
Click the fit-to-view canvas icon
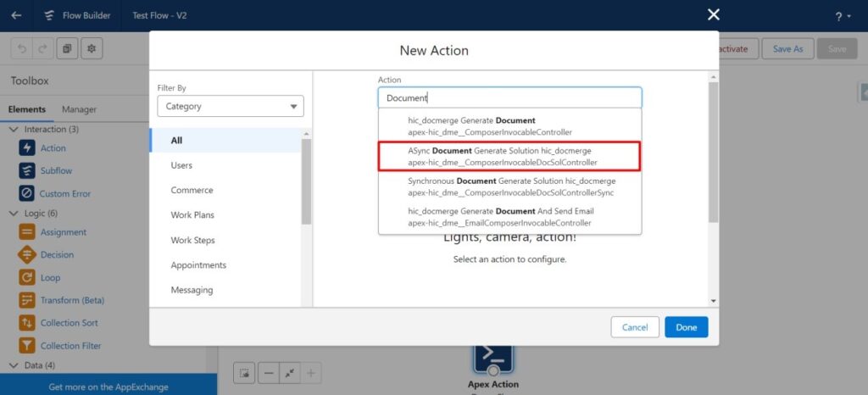click(290, 374)
